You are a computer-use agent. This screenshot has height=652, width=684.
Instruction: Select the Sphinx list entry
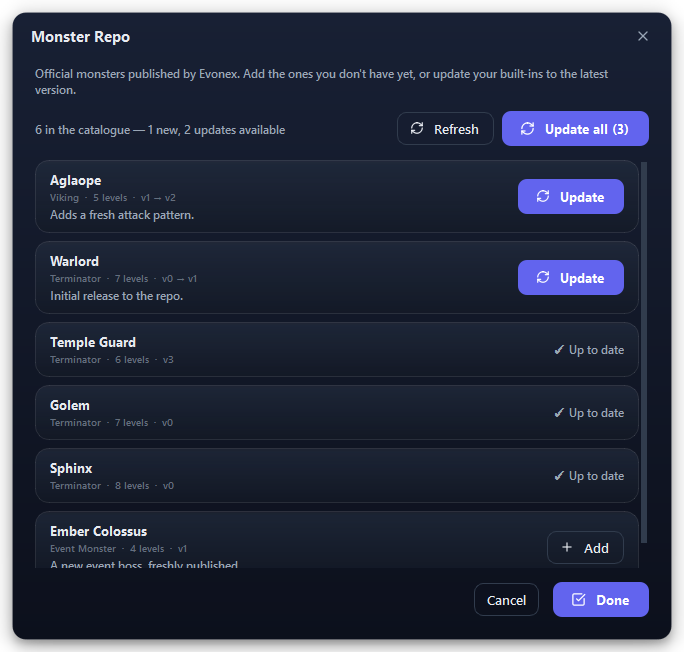tap(337, 476)
